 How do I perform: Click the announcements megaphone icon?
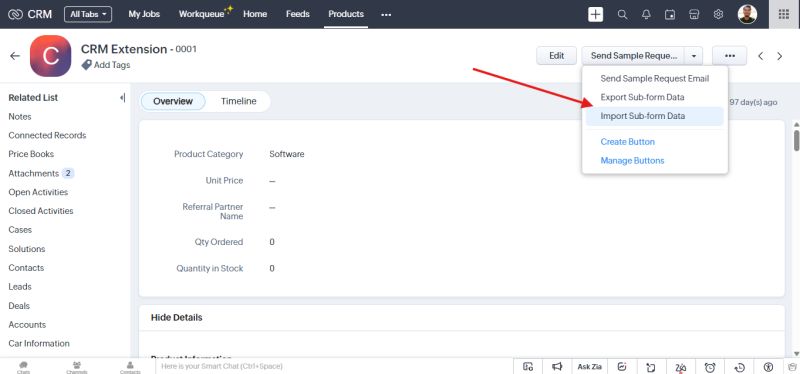(557, 366)
